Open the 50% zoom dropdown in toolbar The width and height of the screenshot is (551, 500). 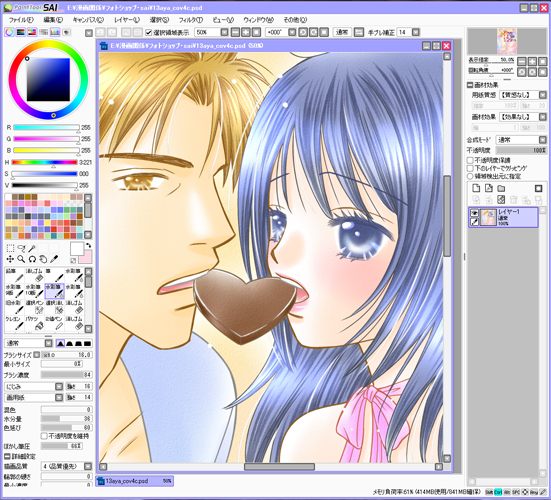[224, 32]
